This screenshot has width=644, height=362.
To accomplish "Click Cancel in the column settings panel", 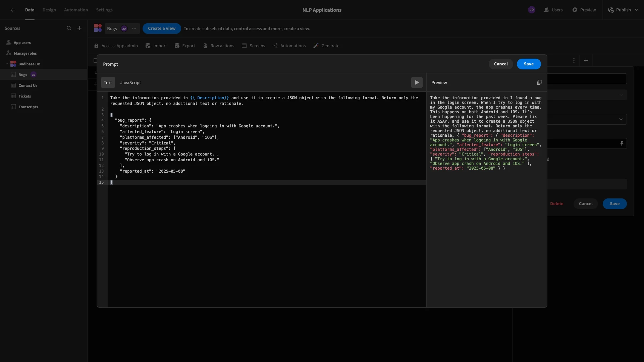I will (x=586, y=204).
